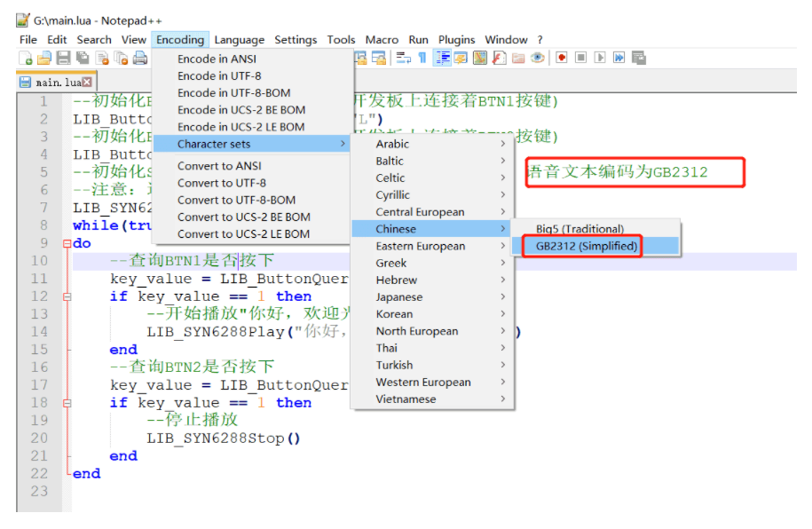The image size is (812, 529).
Task: Run macro multiple times icon
Action: (x=619, y=58)
